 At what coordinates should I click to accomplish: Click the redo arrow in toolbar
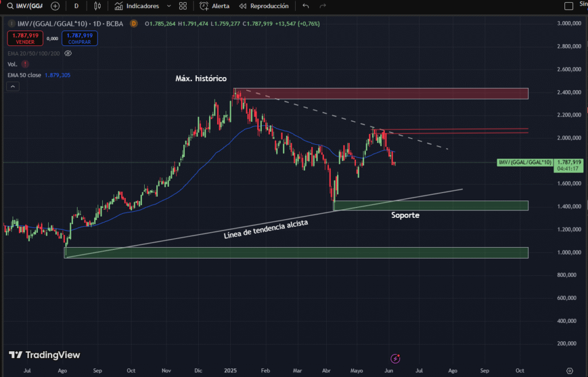pyautogui.click(x=323, y=6)
